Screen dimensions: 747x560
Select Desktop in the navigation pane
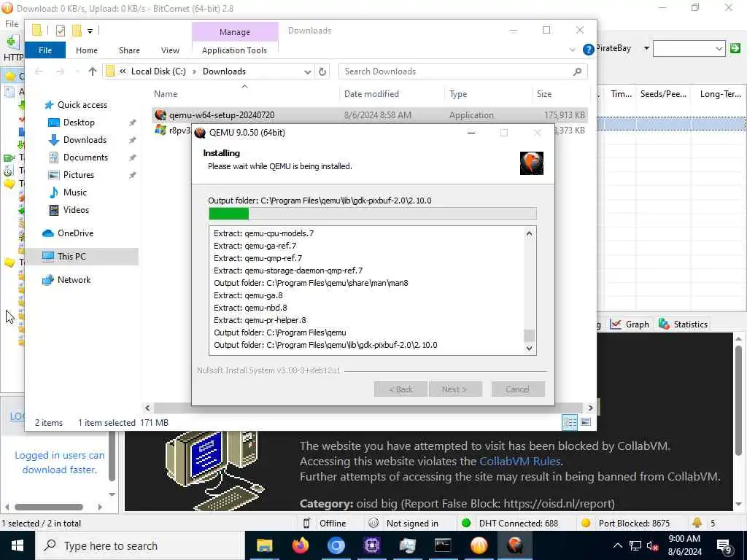tap(79, 122)
